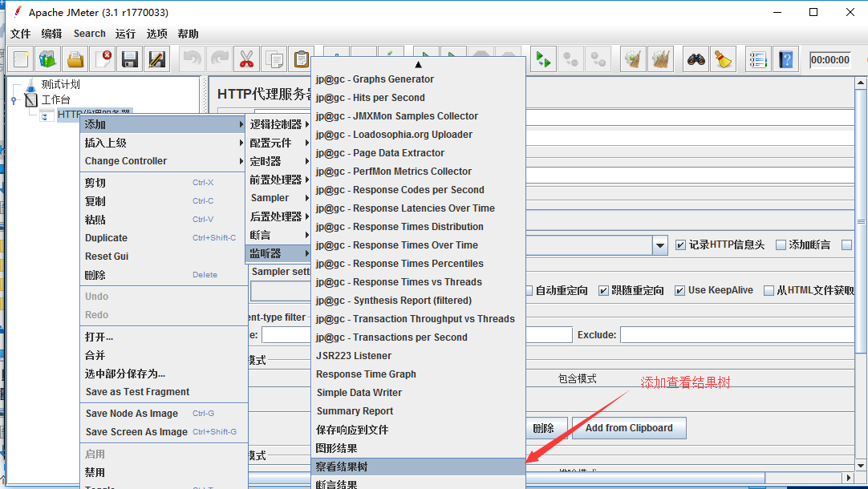The height and width of the screenshot is (489, 868).
Task: Click the Open file folder icon
Action: click(75, 59)
